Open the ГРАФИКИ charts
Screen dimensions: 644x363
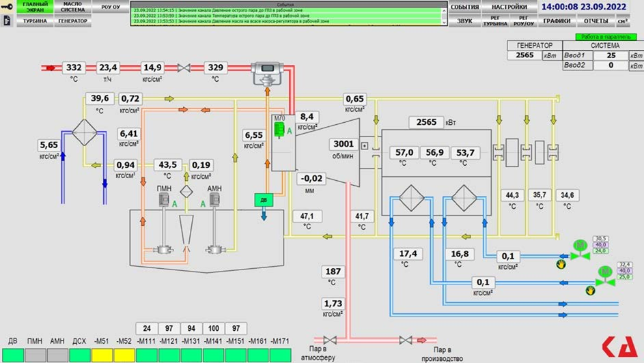point(557,21)
